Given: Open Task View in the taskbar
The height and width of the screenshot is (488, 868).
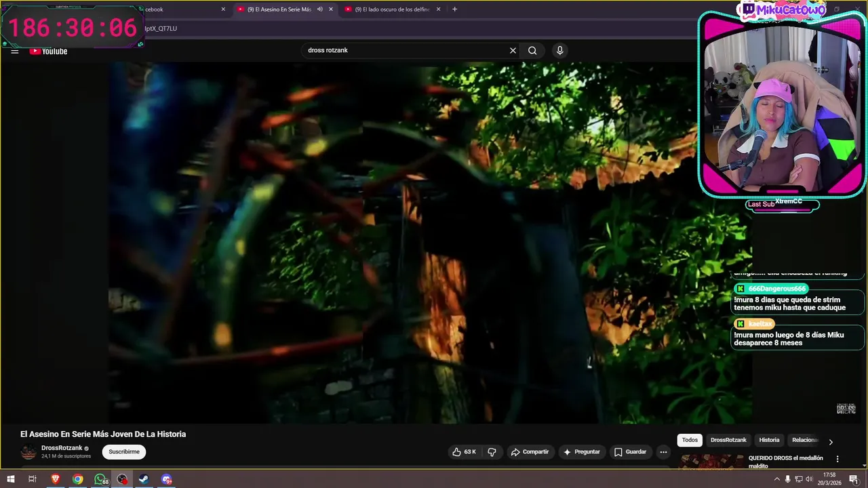Looking at the screenshot, I should click(x=32, y=479).
